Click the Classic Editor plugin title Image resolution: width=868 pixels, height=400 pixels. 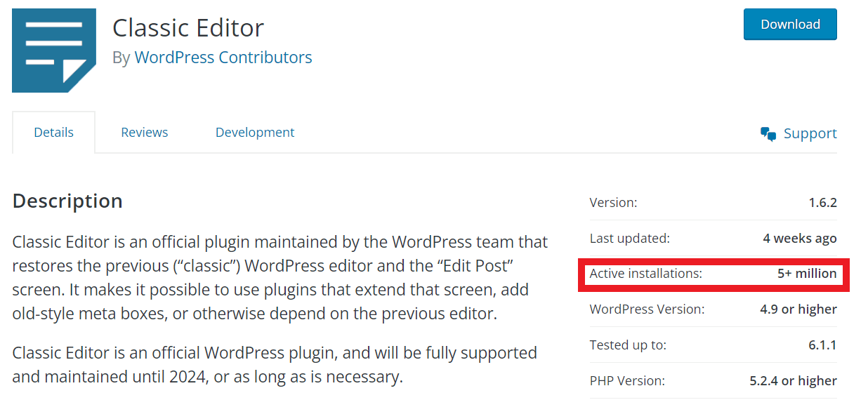click(188, 27)
